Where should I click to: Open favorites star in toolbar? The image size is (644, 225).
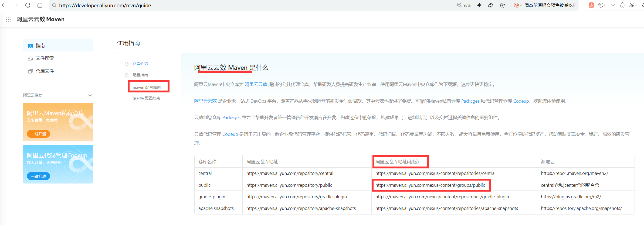click(622, 5)
